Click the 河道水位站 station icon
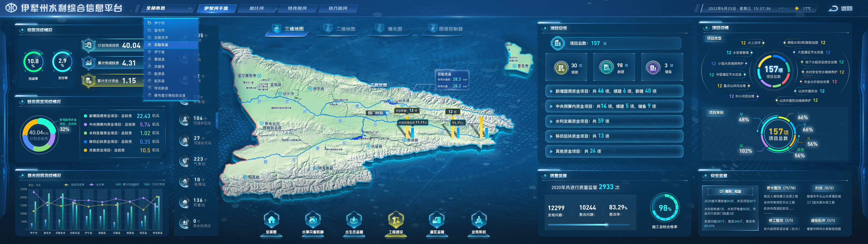The width and height of the screenshot is (868, 244). point(185,120)
